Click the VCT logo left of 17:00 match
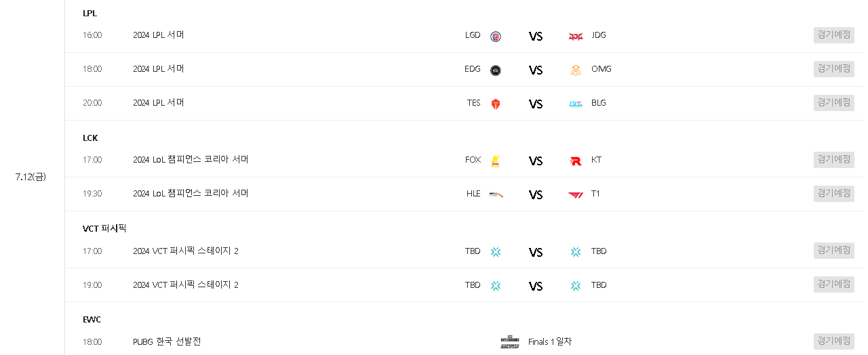 [496, 251]
